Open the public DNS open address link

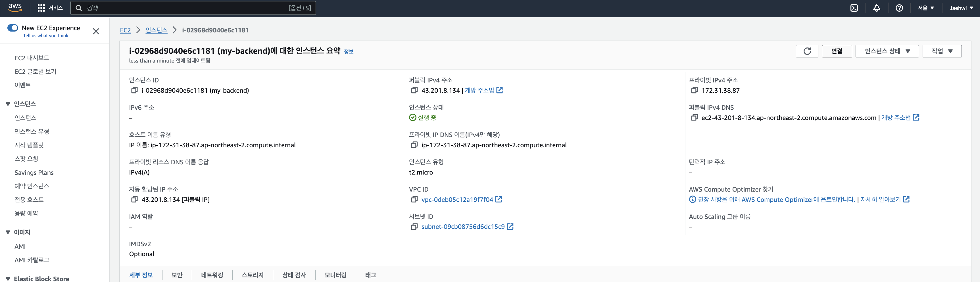[x=900, y=118]
